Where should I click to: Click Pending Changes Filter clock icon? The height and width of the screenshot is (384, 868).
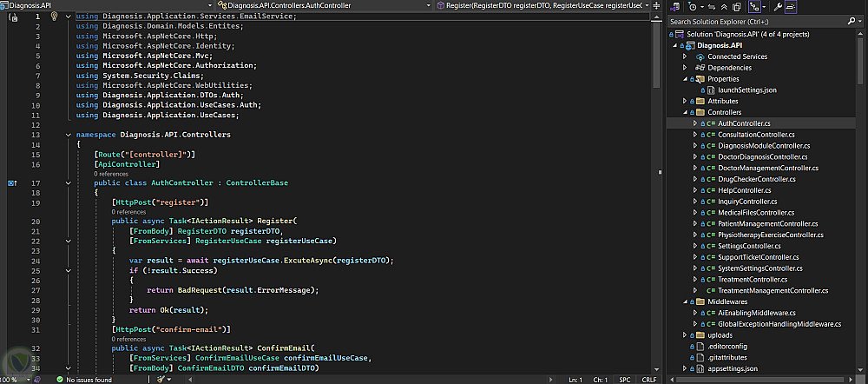(x=692, y=7)
